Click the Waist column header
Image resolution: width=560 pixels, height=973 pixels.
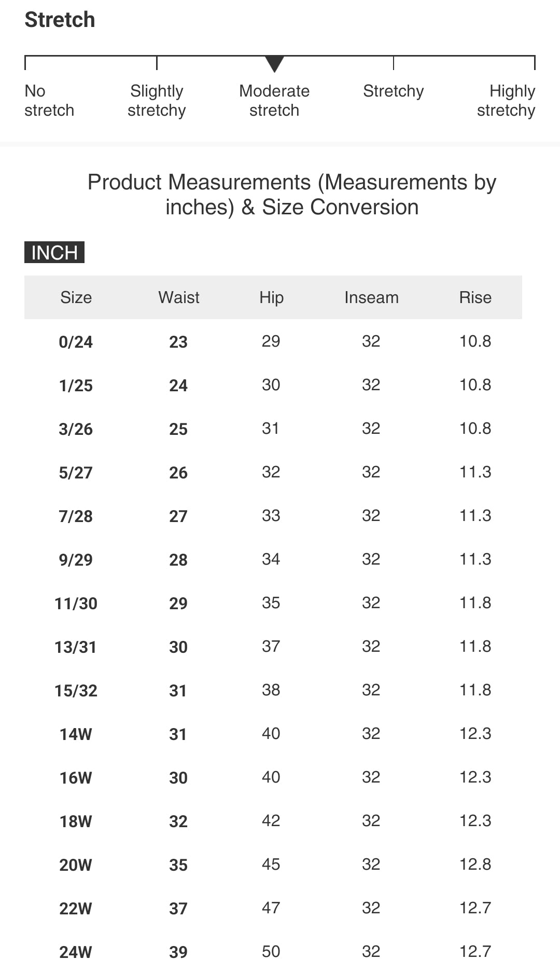click(178, 297)
